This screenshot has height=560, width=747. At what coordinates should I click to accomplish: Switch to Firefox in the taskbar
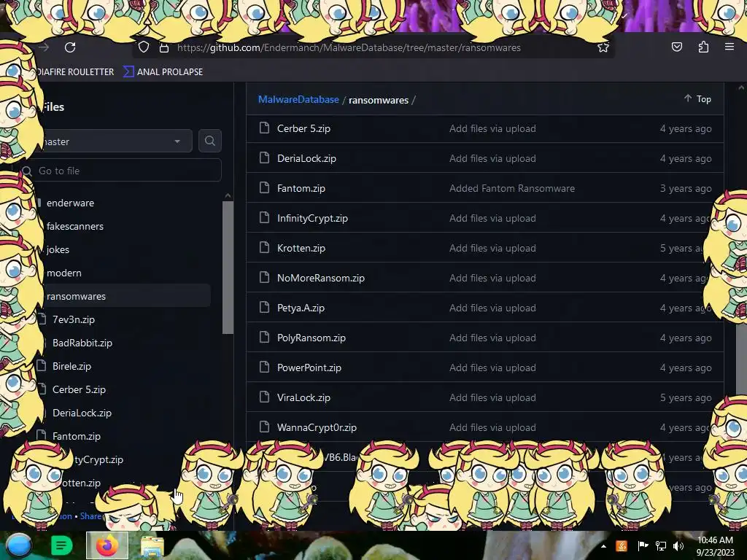click(x=107, y=545)
